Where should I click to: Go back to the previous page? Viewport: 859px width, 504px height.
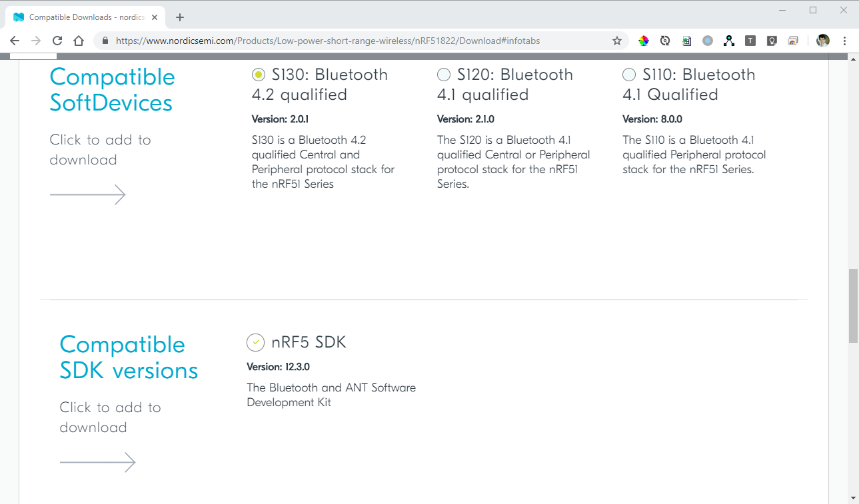tap(15, 41)
